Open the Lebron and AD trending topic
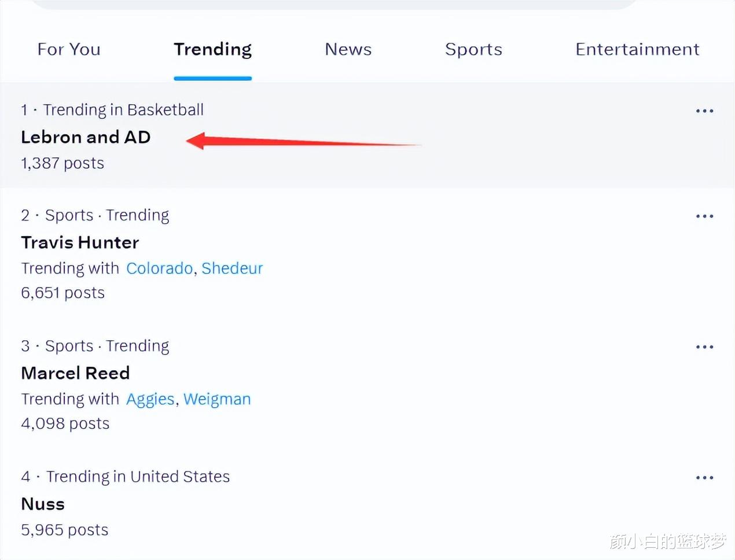Viewport: 735px width, 560px height. (86, 137)
